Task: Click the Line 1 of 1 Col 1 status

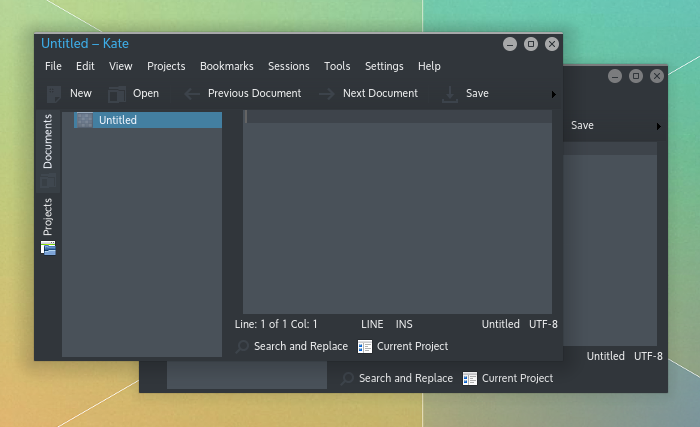Action: (276, 324)
